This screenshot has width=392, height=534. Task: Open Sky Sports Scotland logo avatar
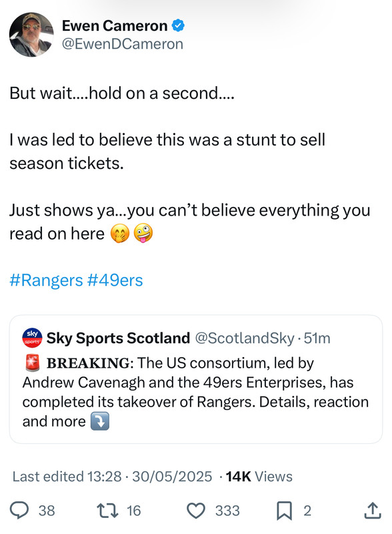coord(32,338)
